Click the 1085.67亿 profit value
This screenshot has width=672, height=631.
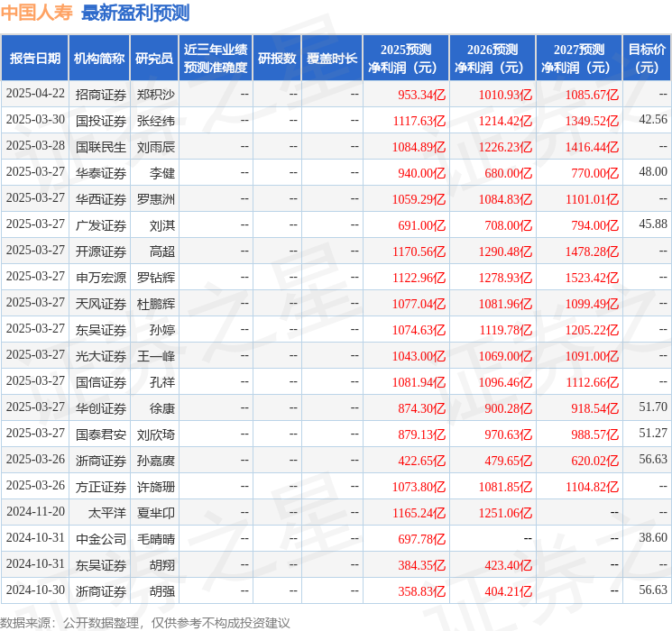tap(592, 95)
